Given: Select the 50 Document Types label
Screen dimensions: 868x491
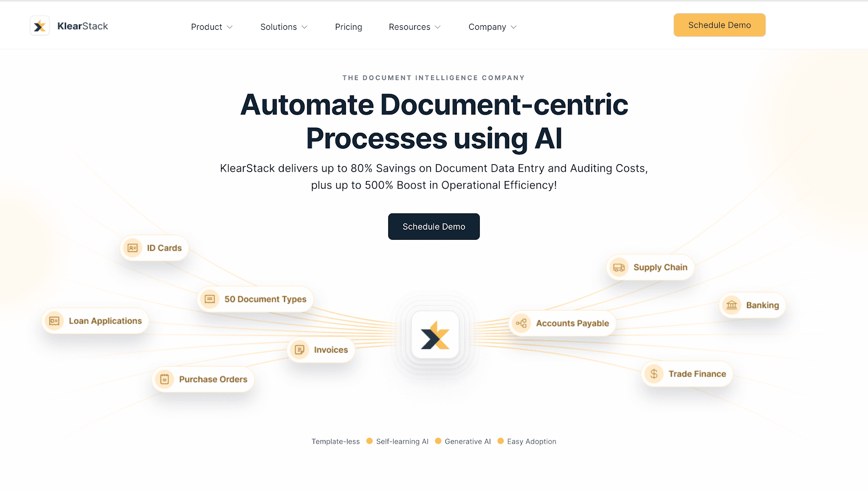Looking at the screenshot, I should click(265, 299).
